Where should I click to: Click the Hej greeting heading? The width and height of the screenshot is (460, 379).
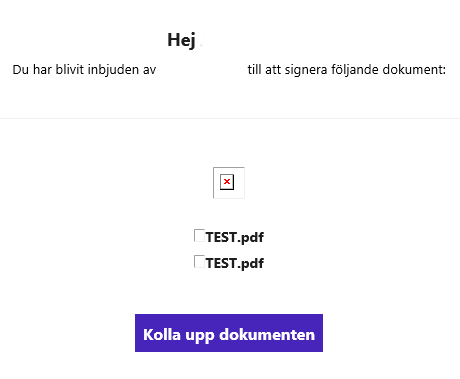(181, 40)
